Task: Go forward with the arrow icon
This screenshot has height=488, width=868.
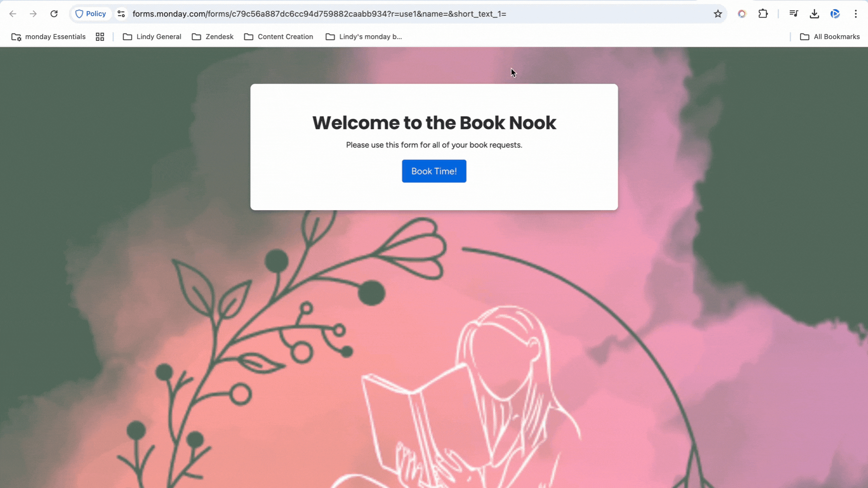Action: [x=33, y=14]
